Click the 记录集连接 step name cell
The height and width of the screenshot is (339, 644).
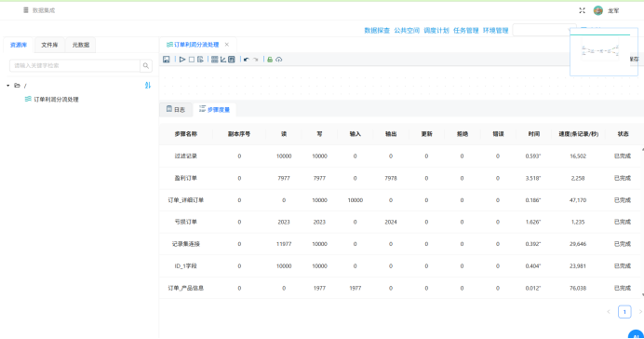[185, 244]
